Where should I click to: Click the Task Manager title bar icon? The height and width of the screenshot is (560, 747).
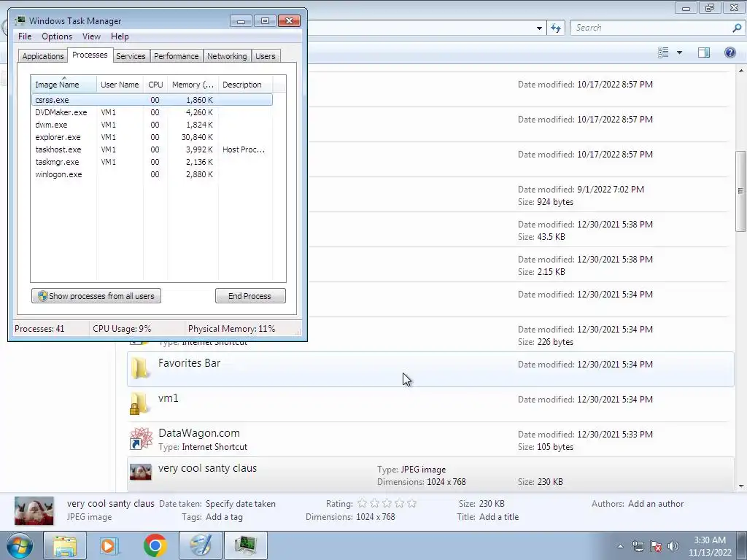[20, 20]
